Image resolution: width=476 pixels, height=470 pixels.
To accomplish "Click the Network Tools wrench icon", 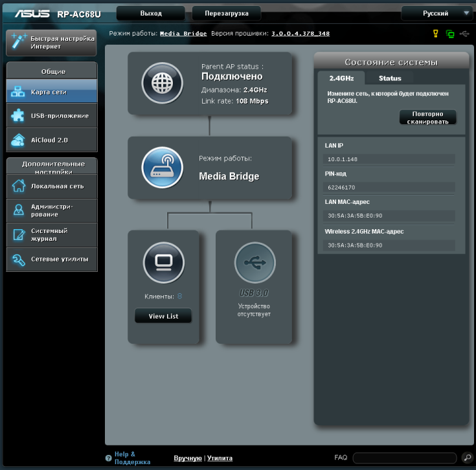I will 19,260.
